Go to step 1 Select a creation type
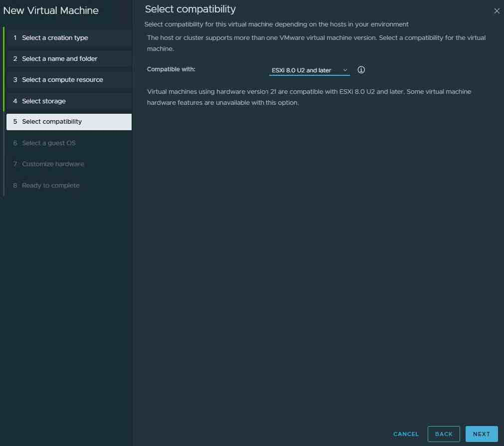This screenshot has height=446, width=504. tap(55, 38)
